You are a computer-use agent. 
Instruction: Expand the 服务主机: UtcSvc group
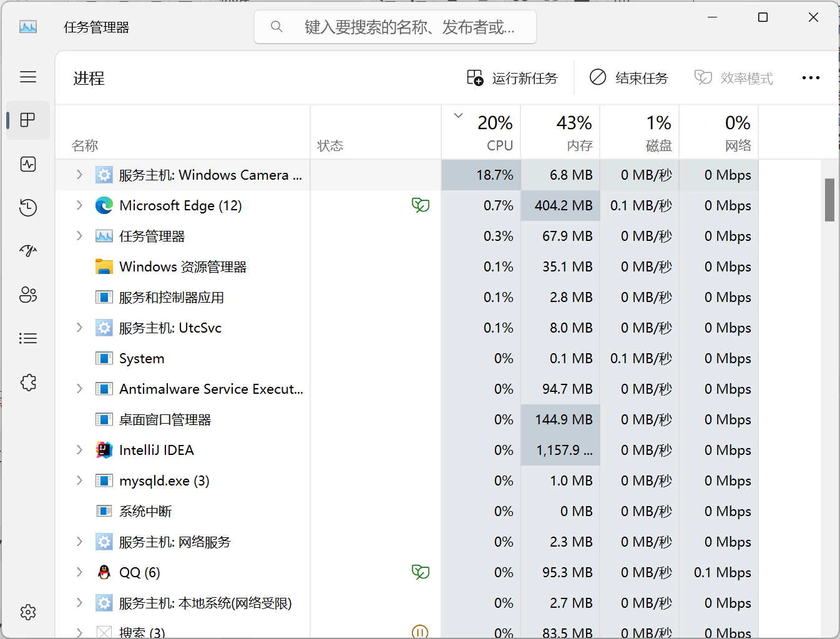tap(79, 328)
